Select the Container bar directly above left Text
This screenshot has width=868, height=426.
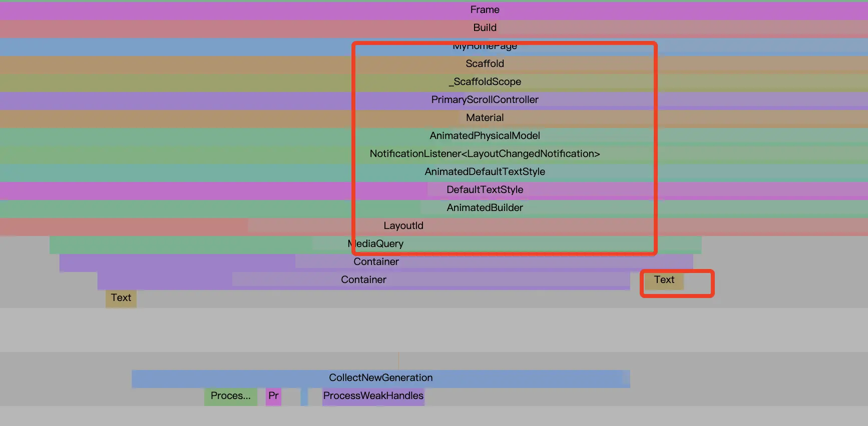pos(363,280)
